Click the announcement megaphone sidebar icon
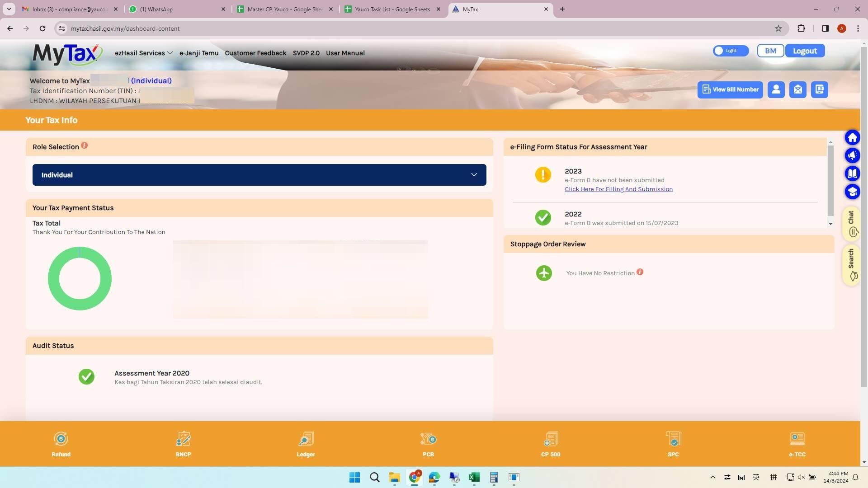 click(x=853, y=156)
